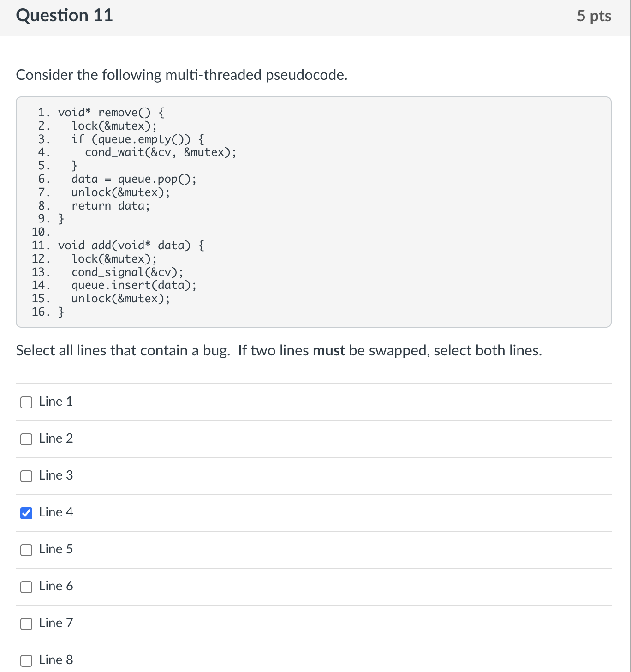Click the Question 11 header
The width and height of the screenshot is (631, 672).
[64, 15]
